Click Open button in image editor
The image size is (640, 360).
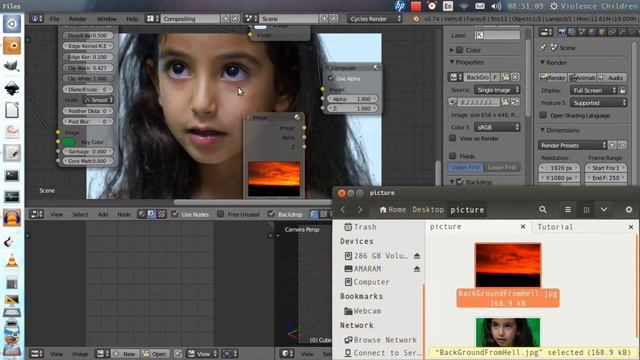click(155, 353)
